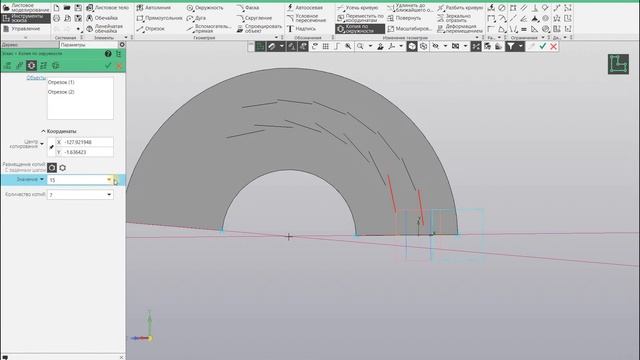Screen dimensions: 640x360
Task: Select the Дуга arc tool
Action: coord(196,18)
